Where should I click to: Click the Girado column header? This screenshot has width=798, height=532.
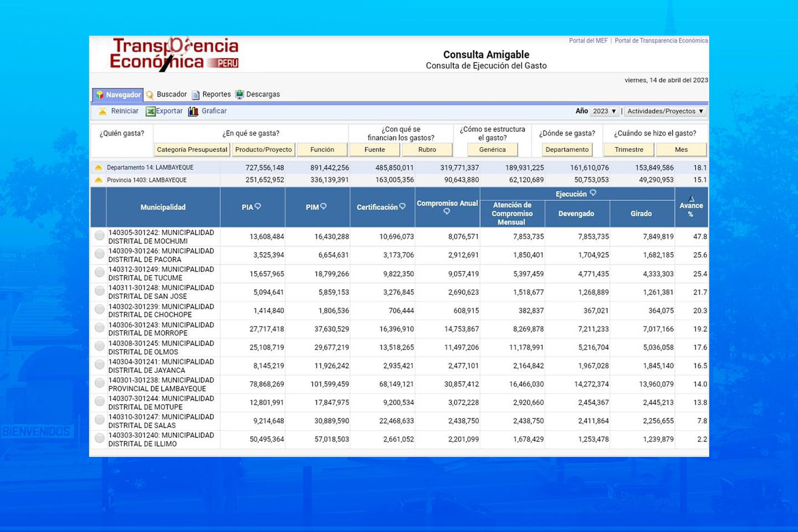(641, 213)
